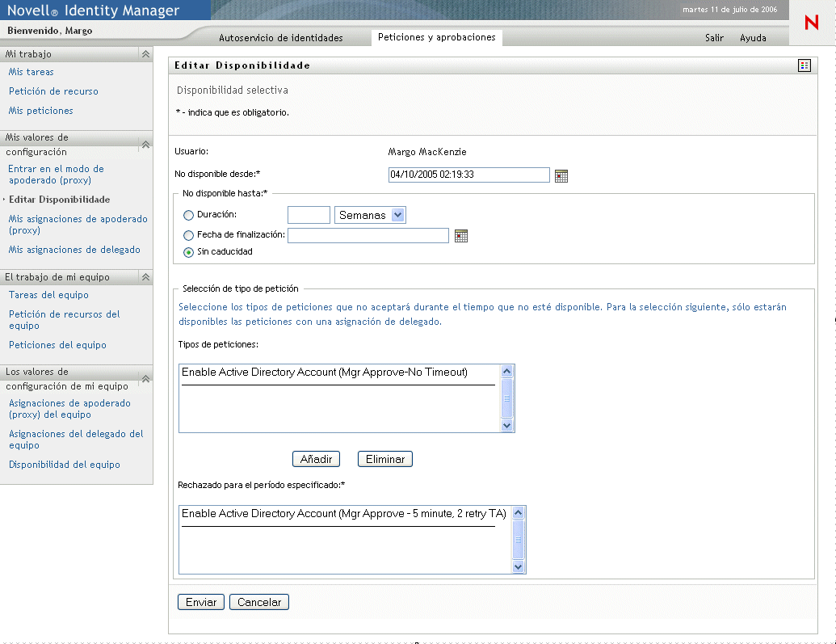836x644 pixels.
Task: Open Peticiones del equipo
Action: click(57, 345)
